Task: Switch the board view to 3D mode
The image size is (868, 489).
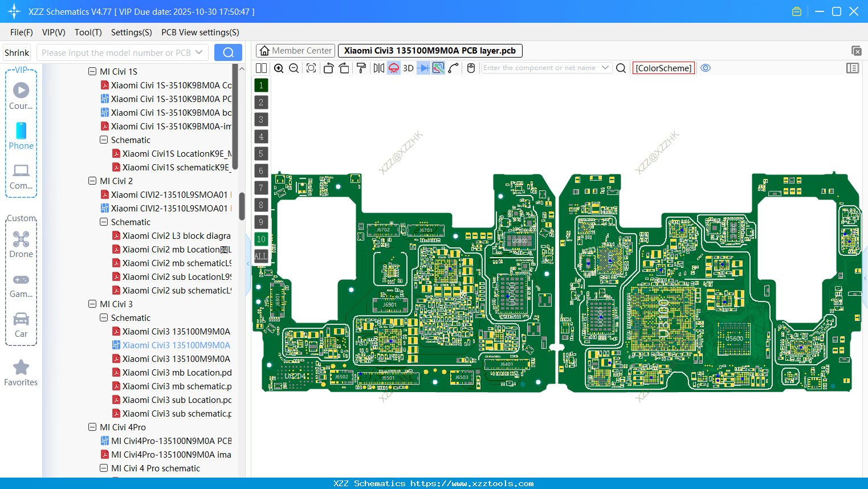Action: click(x=408, y=67)
